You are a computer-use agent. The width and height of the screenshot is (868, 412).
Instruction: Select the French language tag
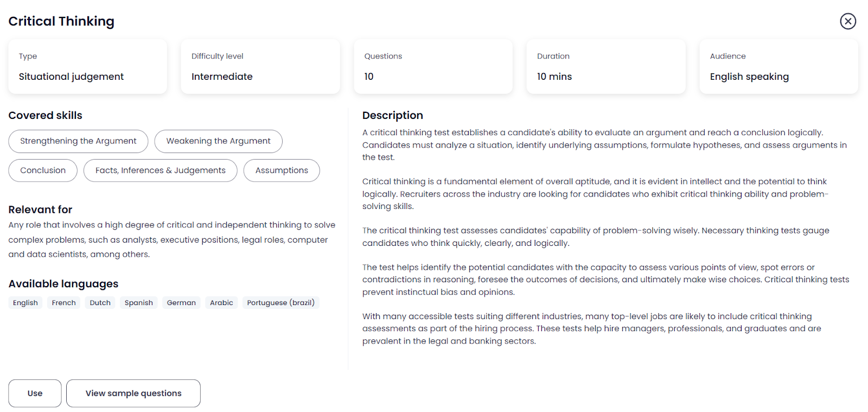64,302
